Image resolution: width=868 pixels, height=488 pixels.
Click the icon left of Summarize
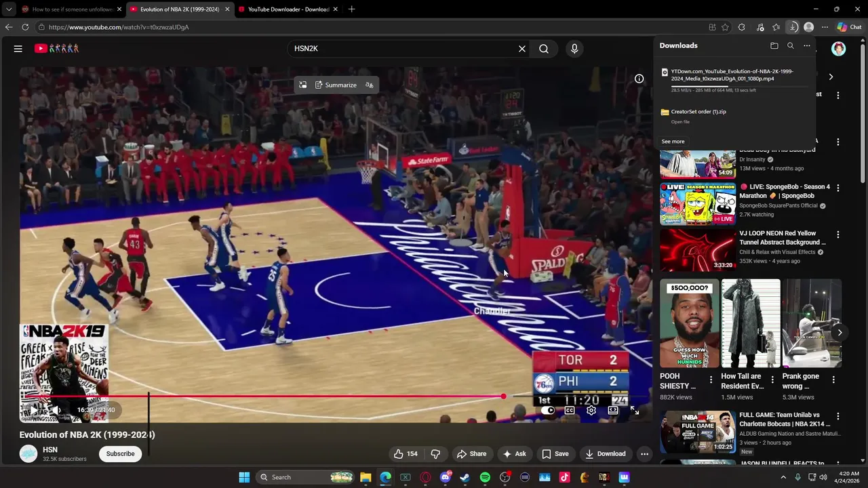tap(303, 85)
